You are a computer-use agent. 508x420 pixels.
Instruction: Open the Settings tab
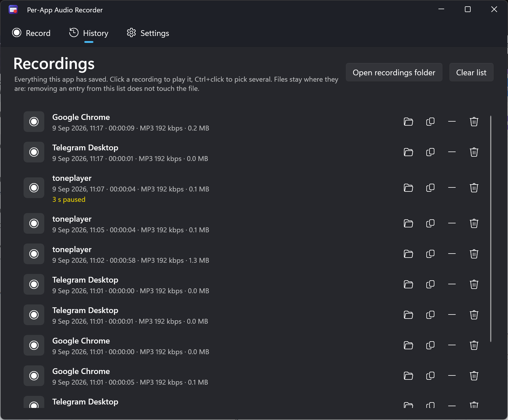[148, 33]
